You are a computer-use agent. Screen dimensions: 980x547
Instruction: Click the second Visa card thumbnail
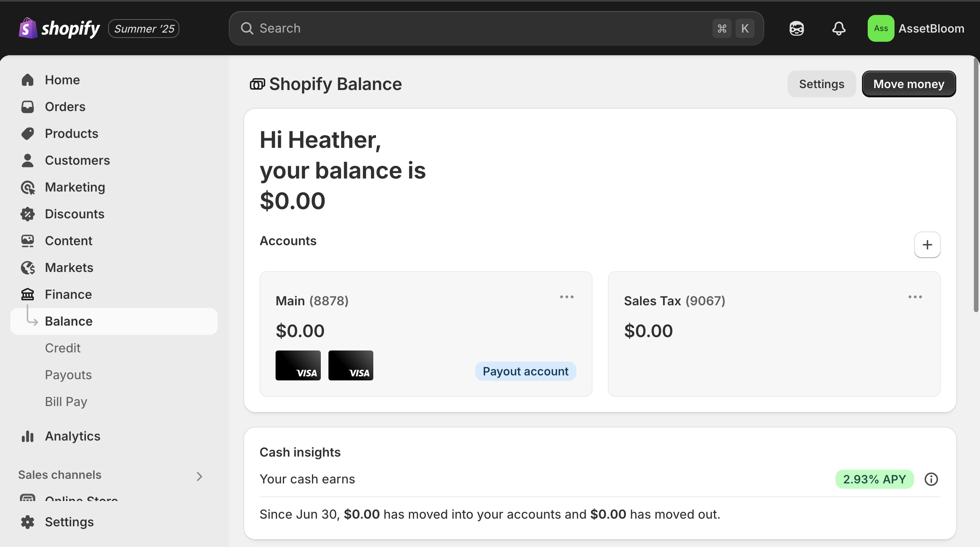pos(351,365)
